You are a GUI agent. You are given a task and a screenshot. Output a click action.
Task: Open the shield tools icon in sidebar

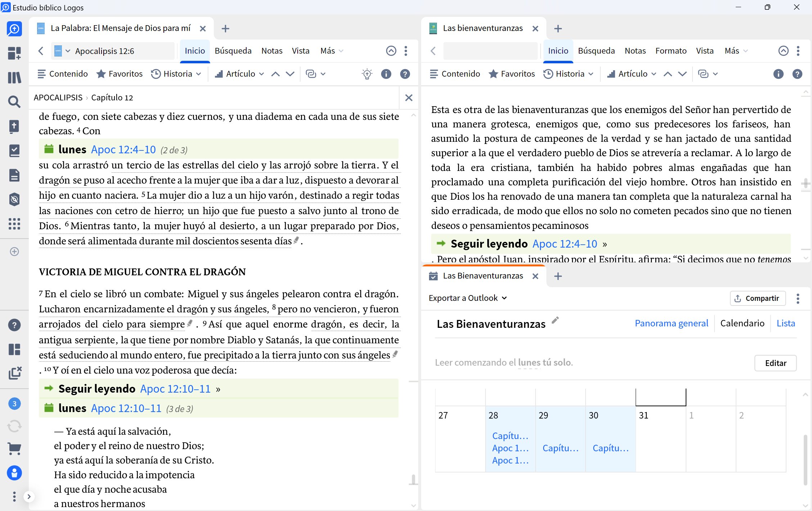point(14,199)
